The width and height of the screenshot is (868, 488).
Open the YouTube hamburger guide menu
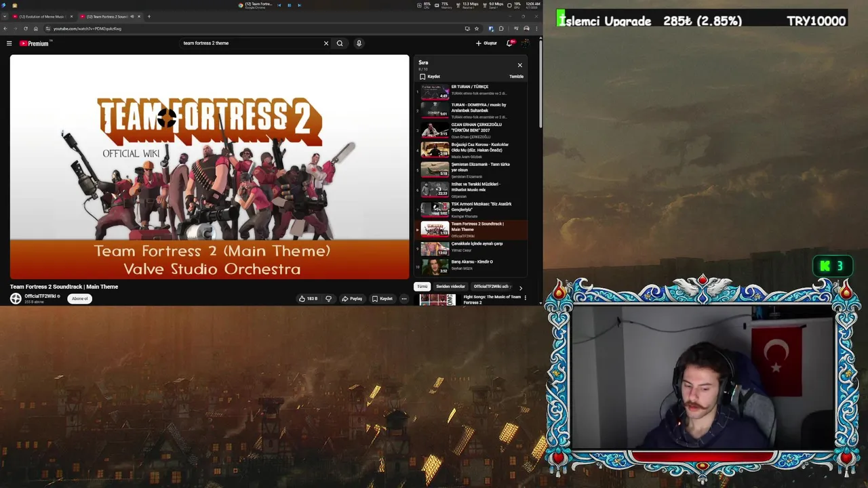click(9, 43)
